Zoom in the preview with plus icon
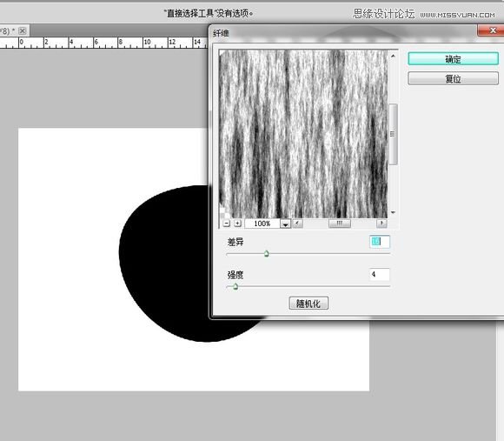 click(237, 224)
